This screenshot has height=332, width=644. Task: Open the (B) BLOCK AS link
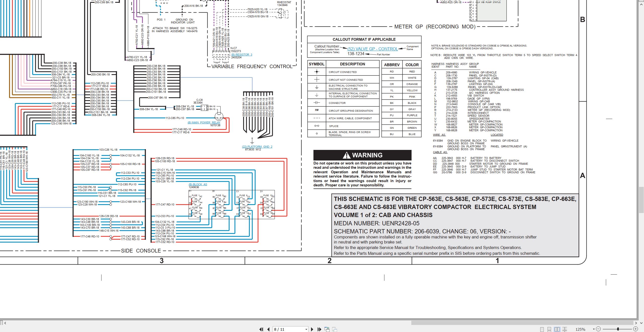click(198, 184)
